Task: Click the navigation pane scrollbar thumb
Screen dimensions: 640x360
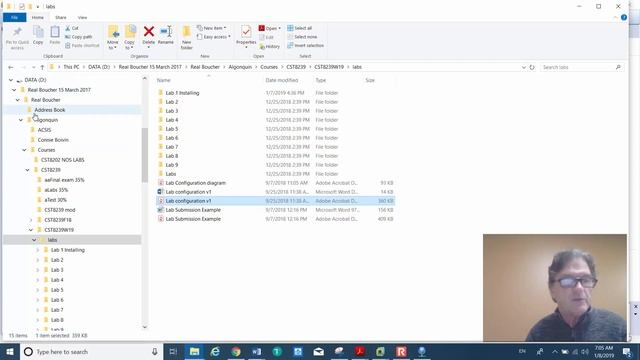Action: coord(144,155)
